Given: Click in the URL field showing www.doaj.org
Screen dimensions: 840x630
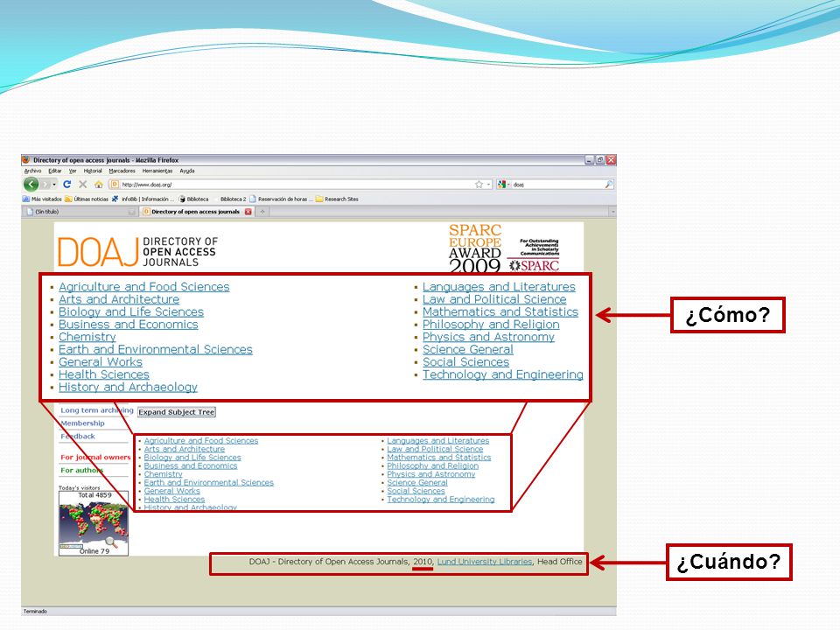Looking at the screenshot, I should pyautogui.click(x=297, y=185).
